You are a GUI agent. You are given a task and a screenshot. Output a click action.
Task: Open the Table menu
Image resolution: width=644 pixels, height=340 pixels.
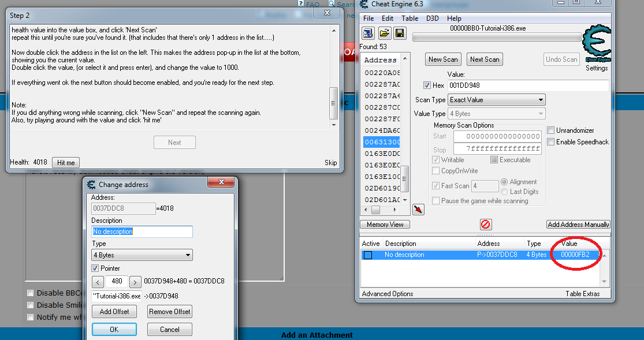point(410,18)
